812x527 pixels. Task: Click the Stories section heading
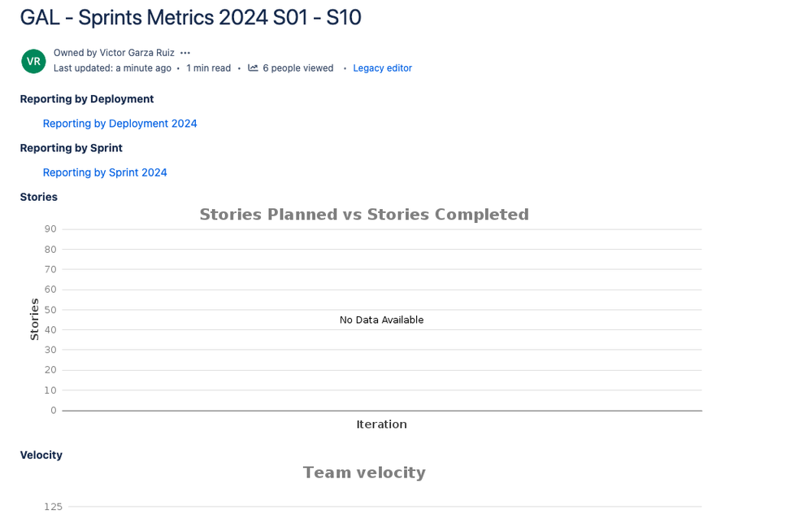[x=39, y=197]
